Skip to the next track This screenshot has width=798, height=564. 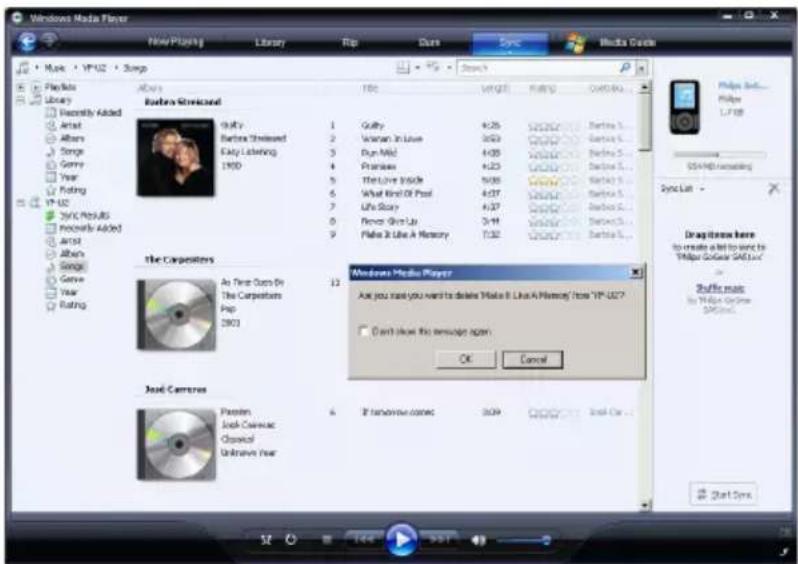point(440,540)
